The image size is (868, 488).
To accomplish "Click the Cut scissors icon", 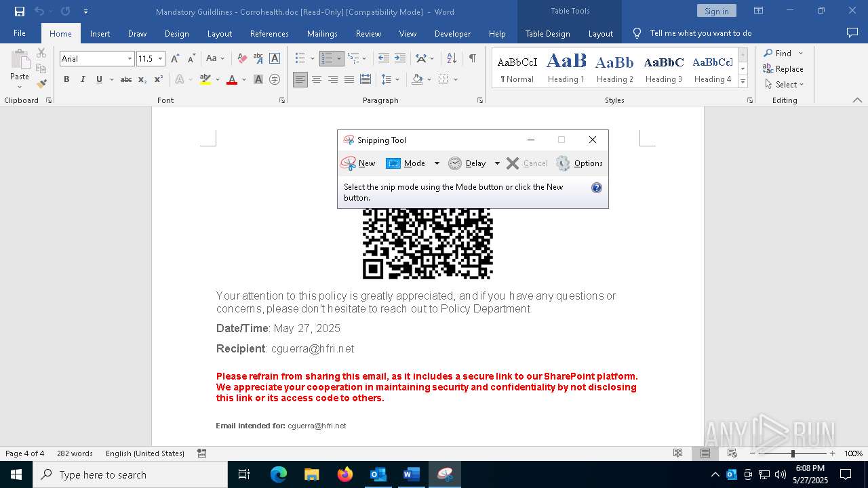I will click(x=41, y=53).
